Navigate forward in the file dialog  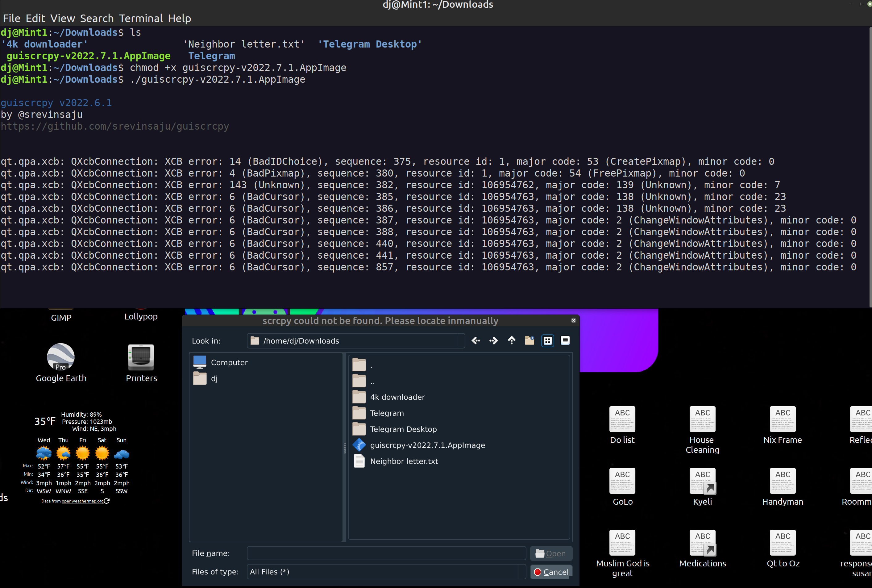coord(493,340)
